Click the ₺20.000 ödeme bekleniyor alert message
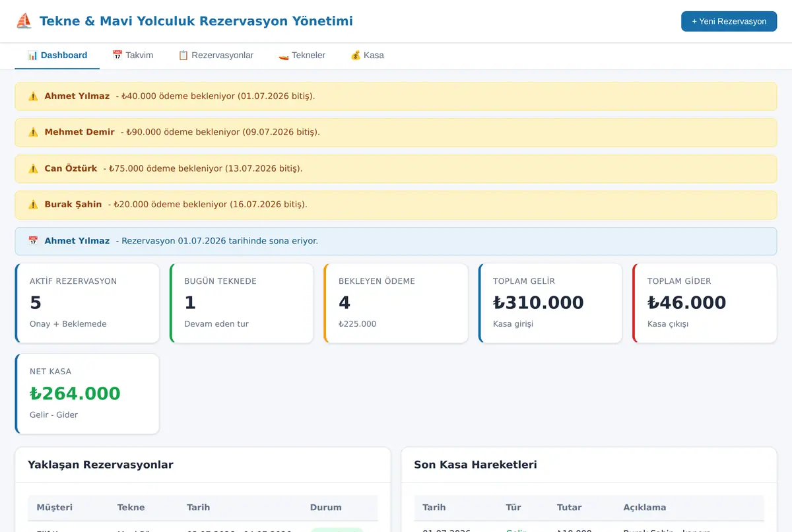 point(207,205)
